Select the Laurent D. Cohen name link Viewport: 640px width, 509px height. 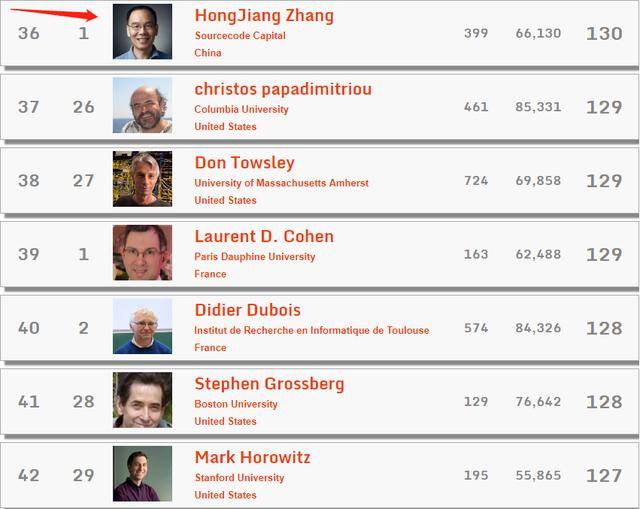(x=264, y=237)
